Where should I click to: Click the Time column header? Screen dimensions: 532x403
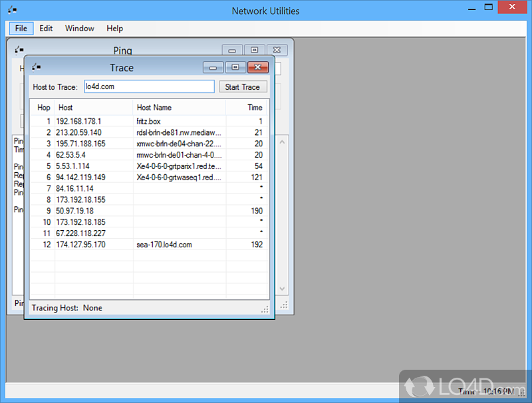(x=246, y=108)
